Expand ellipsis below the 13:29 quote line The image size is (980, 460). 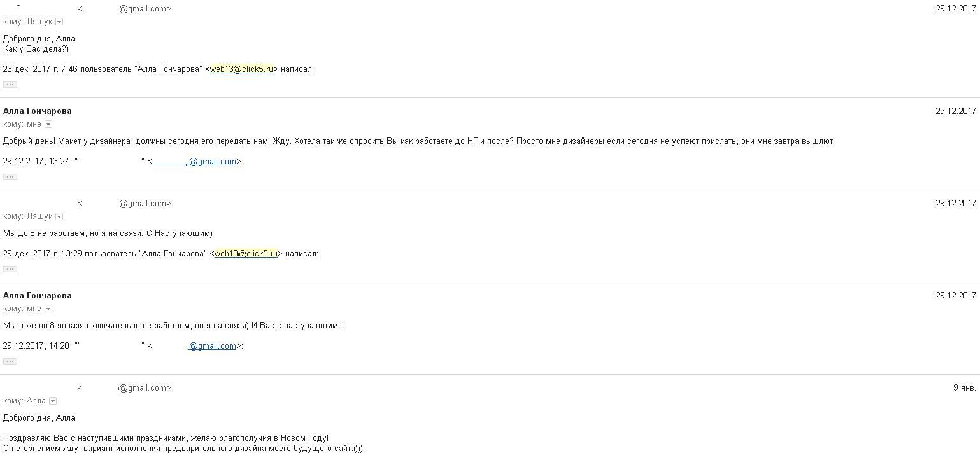[x=10, y=269]
